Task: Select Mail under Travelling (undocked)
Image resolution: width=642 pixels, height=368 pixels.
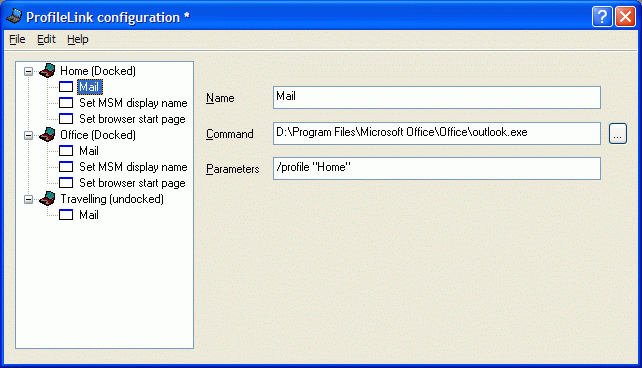Action: click(89, 214)
